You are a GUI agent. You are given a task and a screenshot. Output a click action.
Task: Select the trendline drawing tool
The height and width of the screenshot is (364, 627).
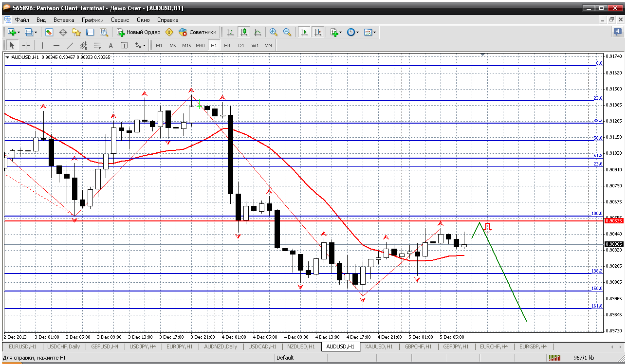[x=70, y=45]
